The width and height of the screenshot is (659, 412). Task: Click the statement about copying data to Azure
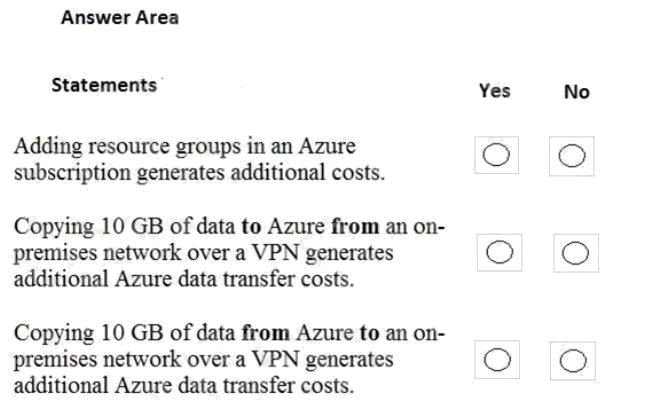point(227,253)
